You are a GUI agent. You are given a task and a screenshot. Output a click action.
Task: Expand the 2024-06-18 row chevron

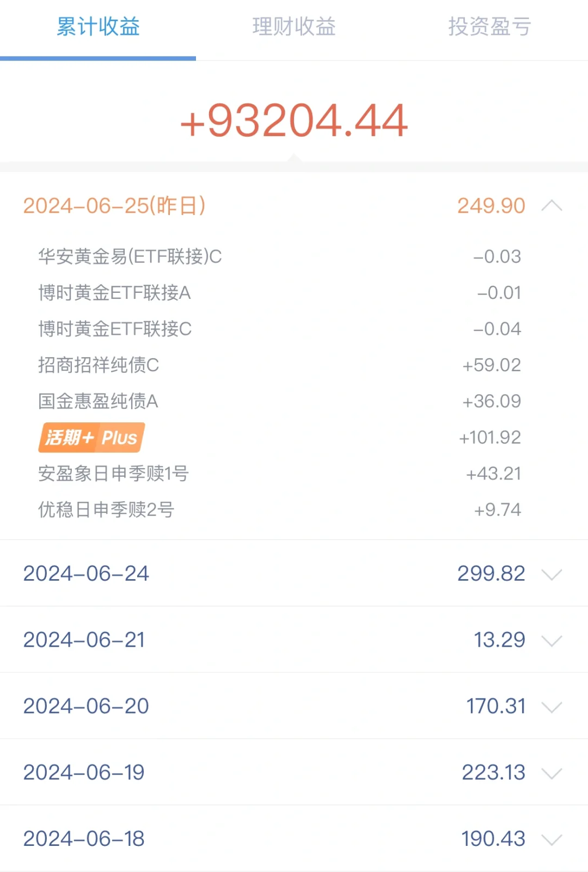[552, 839]
